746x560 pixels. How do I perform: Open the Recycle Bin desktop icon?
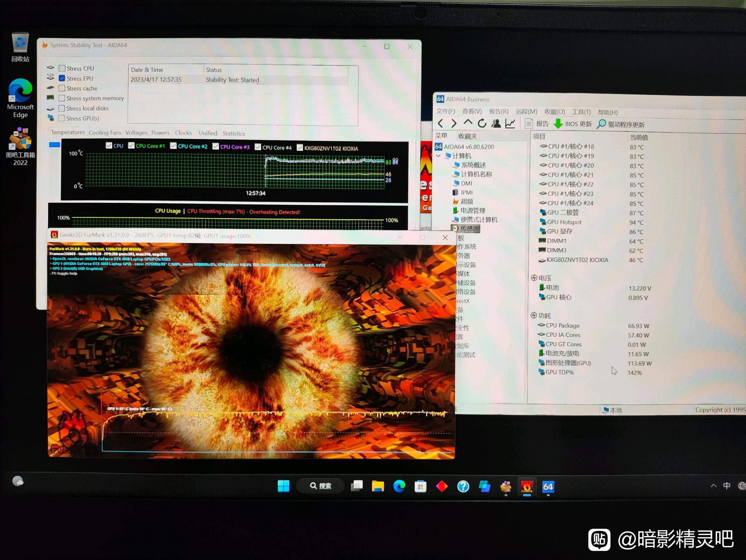click(x=20, y=47)
